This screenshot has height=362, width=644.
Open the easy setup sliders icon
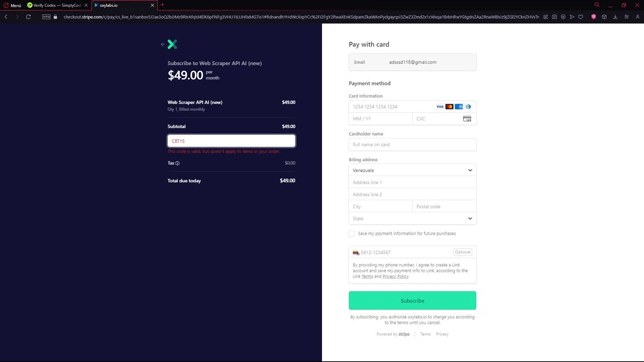tap(626, 17)
